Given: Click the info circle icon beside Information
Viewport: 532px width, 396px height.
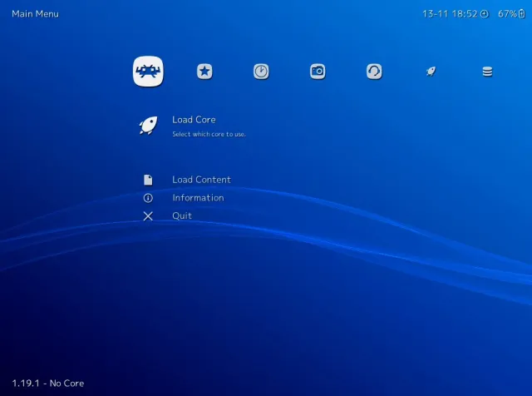Looking at the screenshot, I should point(148,198).
